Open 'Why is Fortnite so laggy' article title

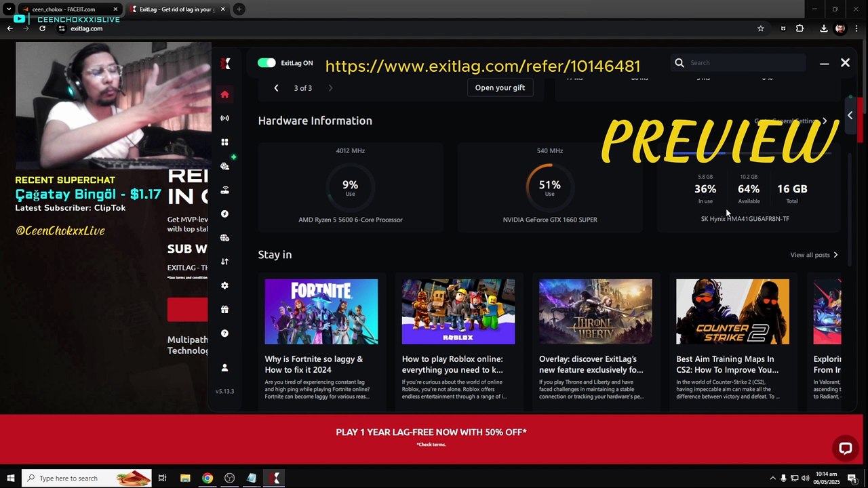[314, 365]
